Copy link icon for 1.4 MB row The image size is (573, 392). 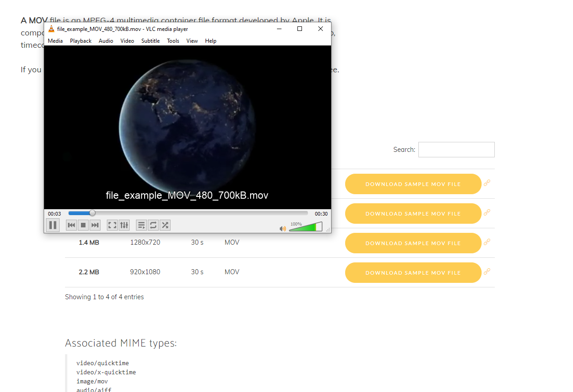click(487, 242)
